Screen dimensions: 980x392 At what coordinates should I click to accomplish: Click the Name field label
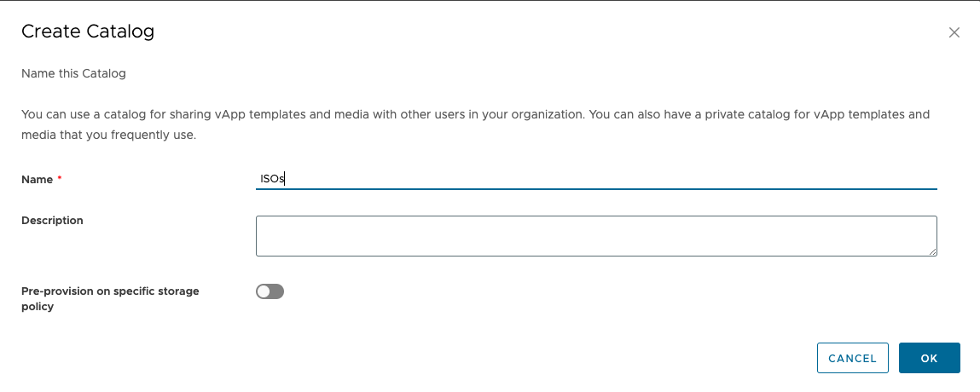[x=37, y=179]
